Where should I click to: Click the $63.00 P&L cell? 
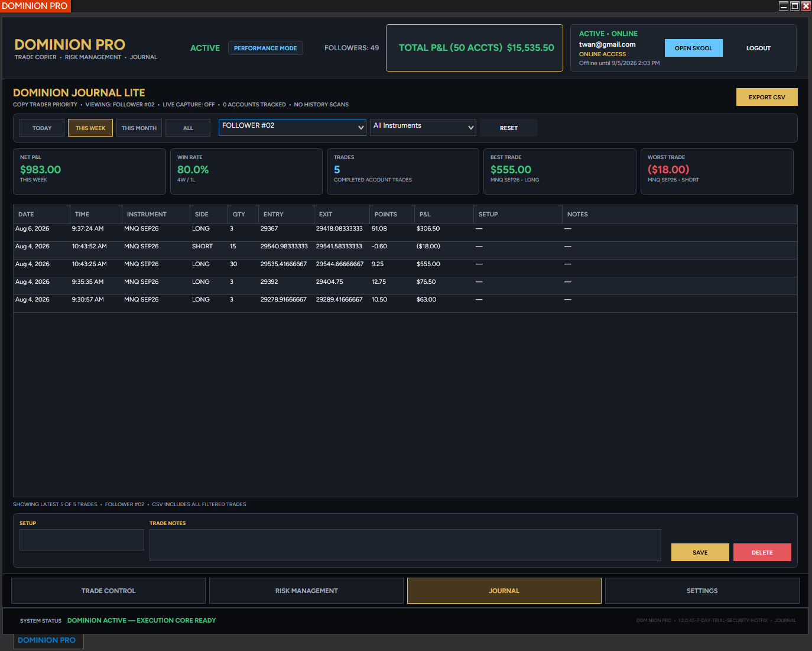coord(426,300)
